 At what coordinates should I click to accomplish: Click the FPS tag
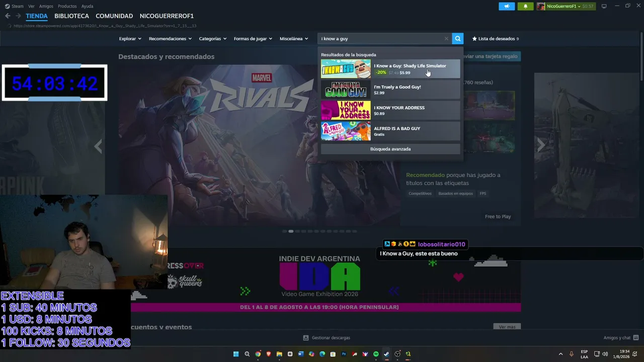[x=483, y=194]
